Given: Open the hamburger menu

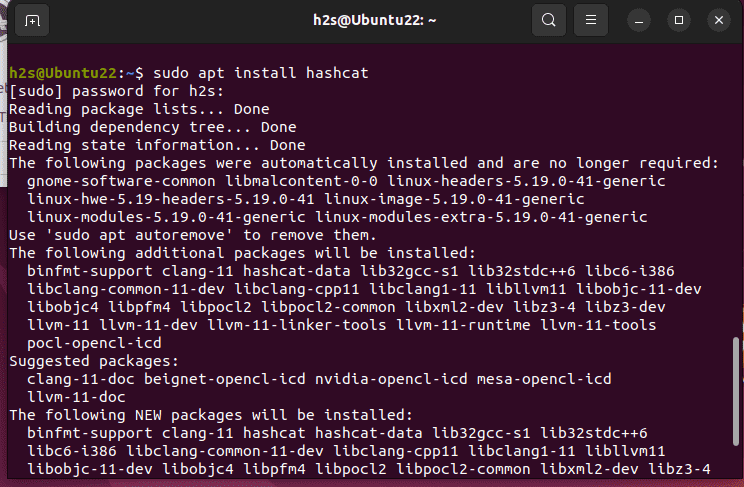Looking at the screenshot, I should (x=591, y=20).
